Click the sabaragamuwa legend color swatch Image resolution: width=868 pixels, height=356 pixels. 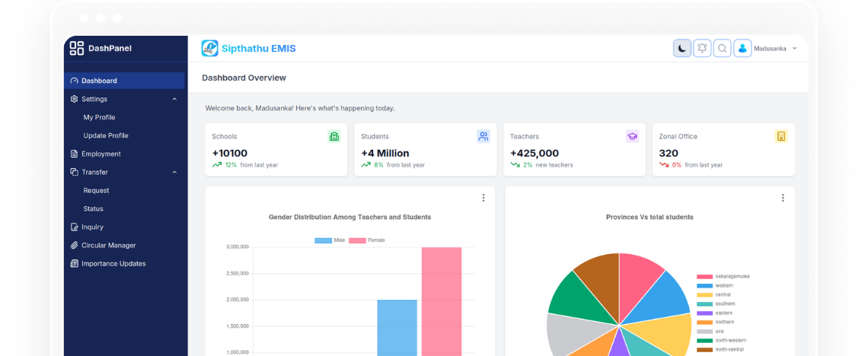coord(704,276)
